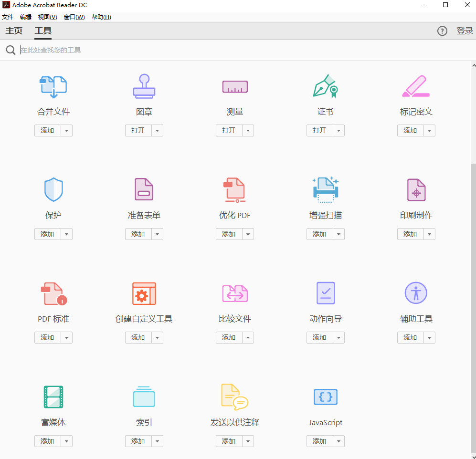Click 打开 button under 测量
Image resolution: width=476 pixels, height=459 pixels.
[229, 131]
